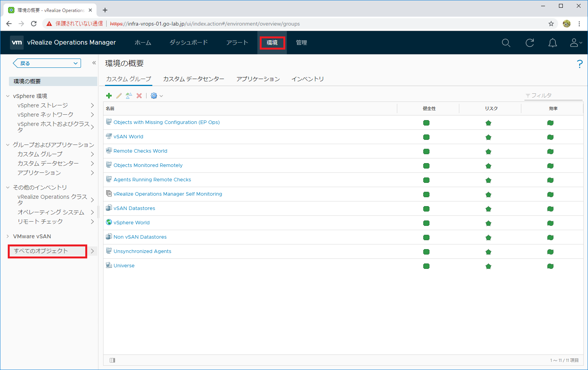Open the user account menu icon
The height and width of the screenshot is (370, 588).
[576, 43]
